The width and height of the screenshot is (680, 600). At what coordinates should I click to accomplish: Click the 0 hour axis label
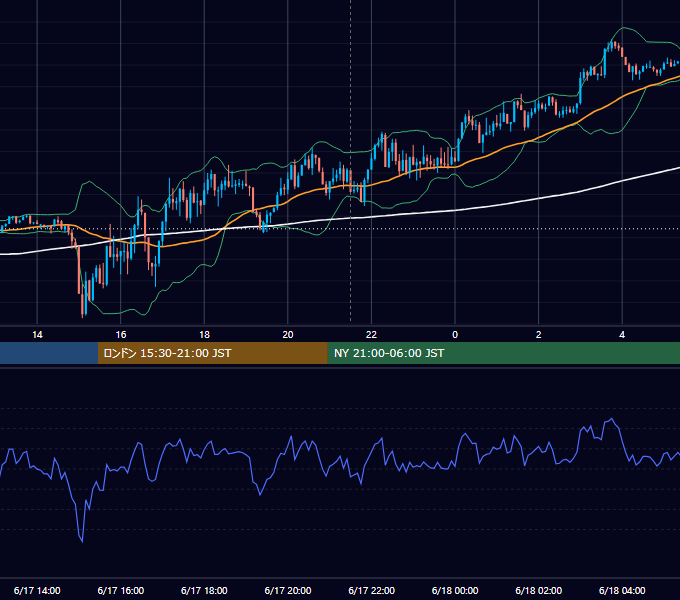click(x=455, y=335)
